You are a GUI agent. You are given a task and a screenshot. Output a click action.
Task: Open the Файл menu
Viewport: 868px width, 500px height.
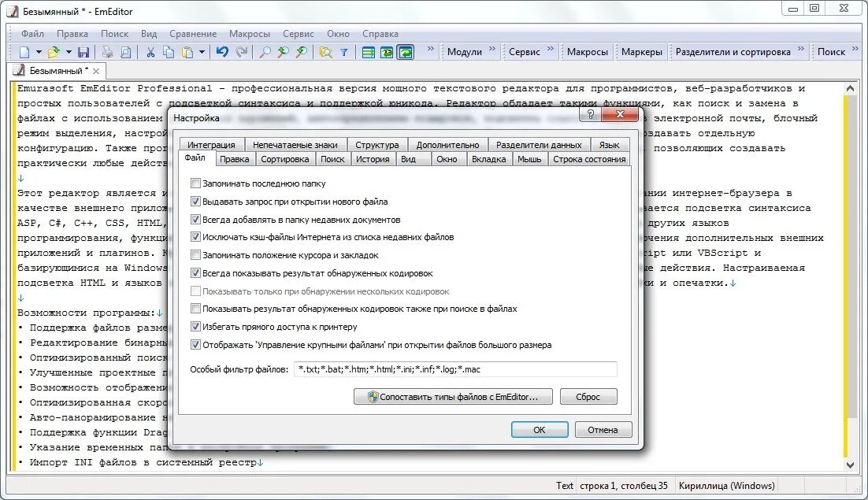(x=32, y=34)
